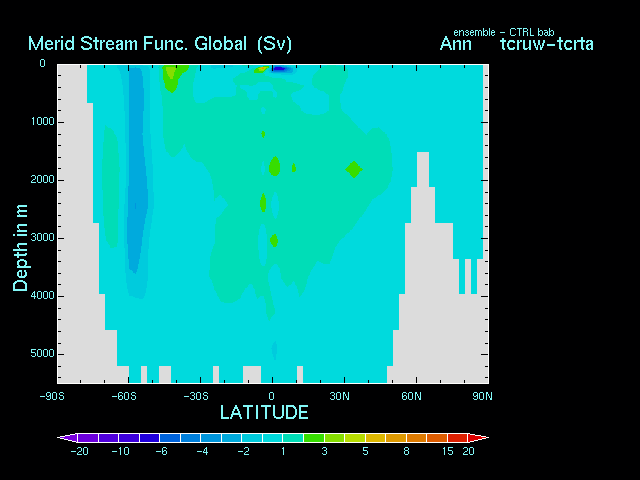Click the plot title 'Merid Stream Func. Global (Sv)'
640x480 pixels.
coord(160,44)
